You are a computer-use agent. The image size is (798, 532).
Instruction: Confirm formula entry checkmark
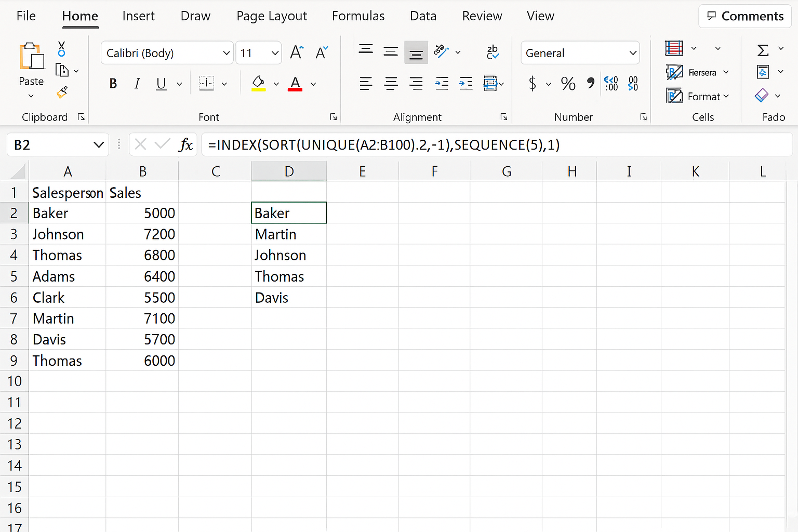pyautogui.click(x=163, y=144)
